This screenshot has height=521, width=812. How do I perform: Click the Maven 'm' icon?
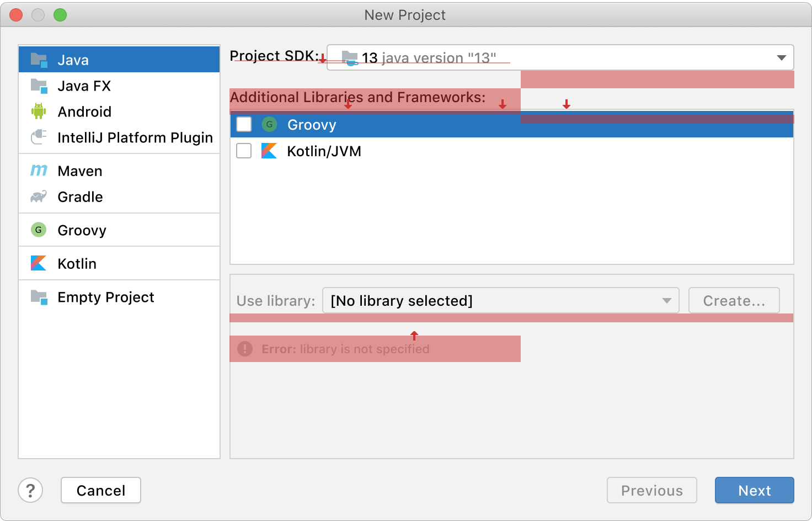pos(39,171)
